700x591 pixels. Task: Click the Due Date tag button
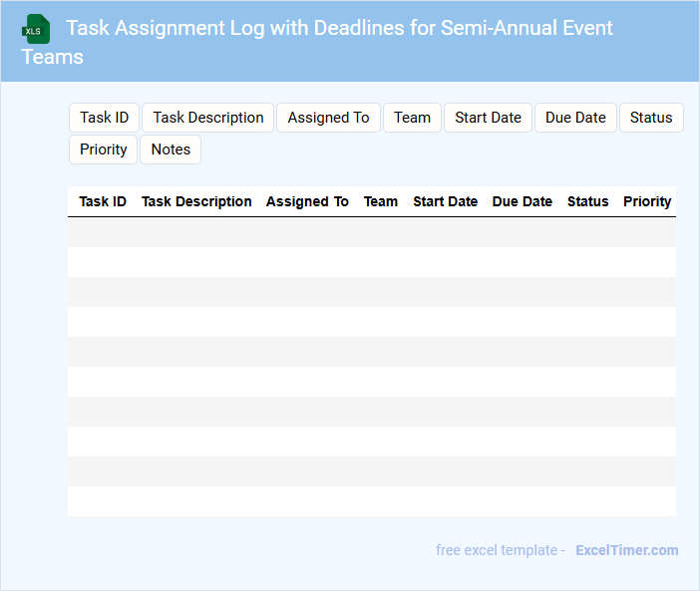point(575,118)
